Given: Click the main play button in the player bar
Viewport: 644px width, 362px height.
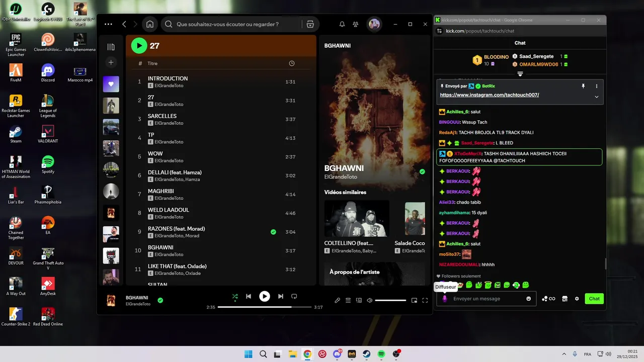Looking at the screenshot, I should pyautogui.click(x=265, y=297).
